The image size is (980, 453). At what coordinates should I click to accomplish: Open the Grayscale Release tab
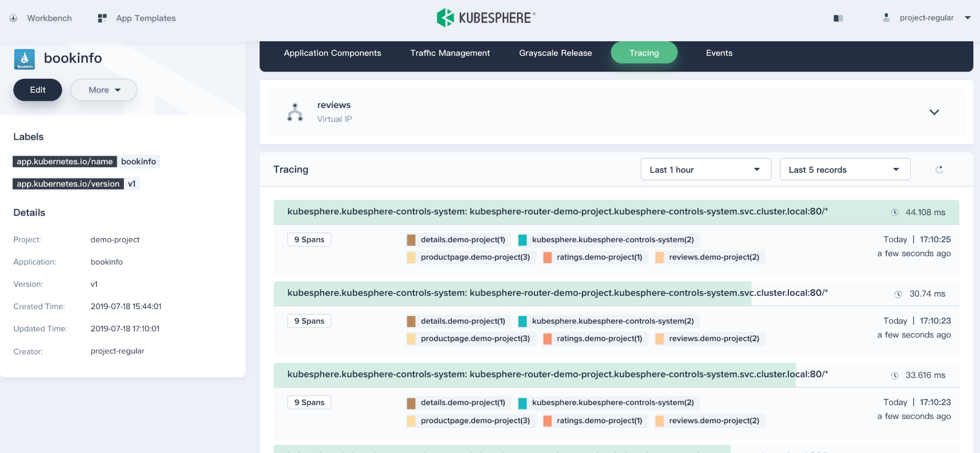click(x=556, y=53)
